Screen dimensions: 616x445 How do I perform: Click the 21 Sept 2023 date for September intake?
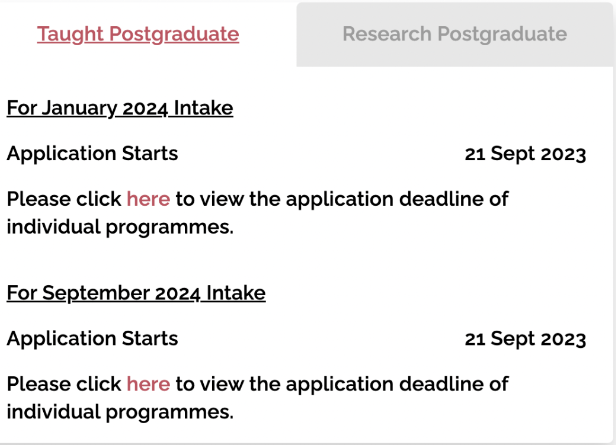[x=525, y=339]
